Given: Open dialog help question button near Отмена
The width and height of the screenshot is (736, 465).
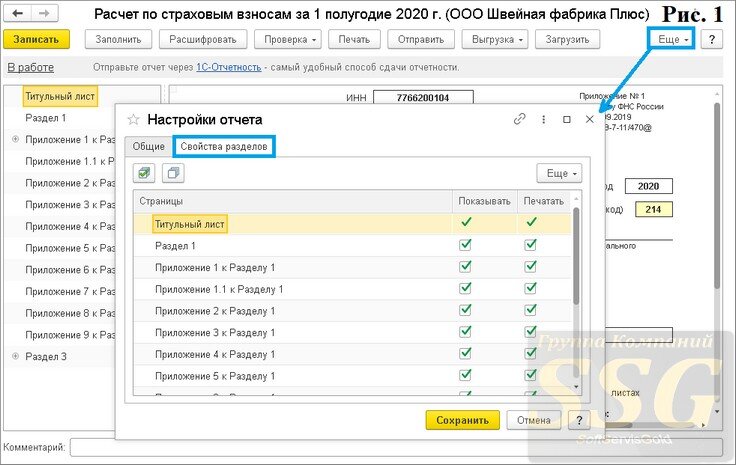Looking at the screenshot, I should pyautogui.click(x=579, y=420).
